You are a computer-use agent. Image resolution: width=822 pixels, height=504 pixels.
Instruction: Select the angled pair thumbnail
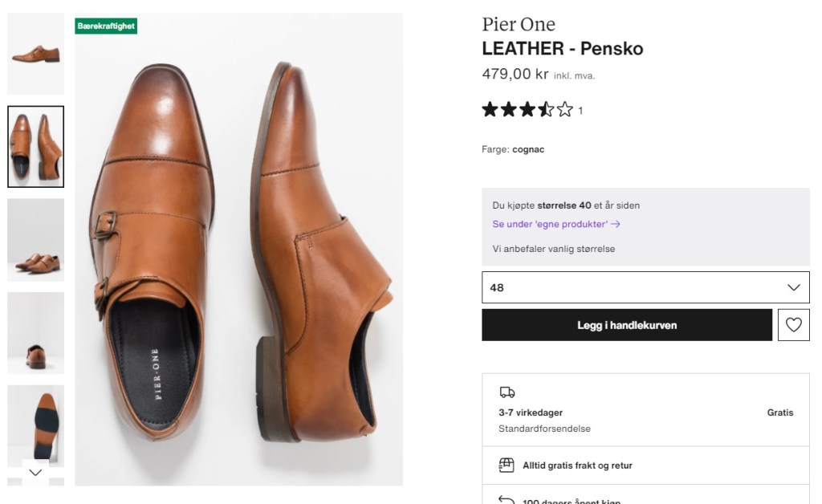(35, 240)
